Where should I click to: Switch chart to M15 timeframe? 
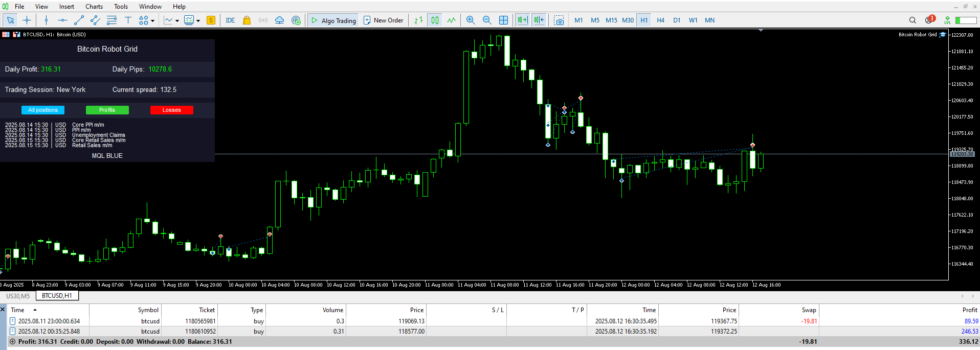[611, 20]
